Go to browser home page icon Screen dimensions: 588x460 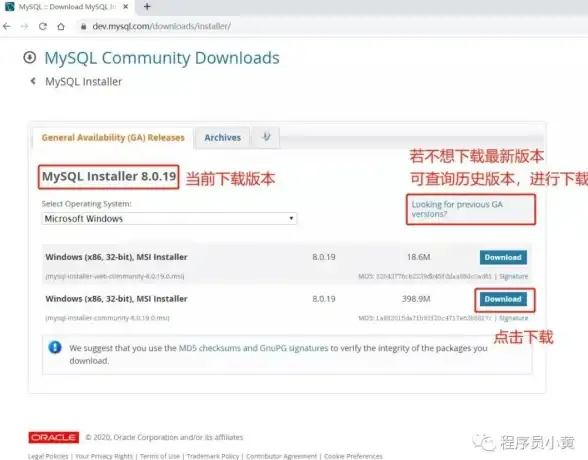pos(61,26)
